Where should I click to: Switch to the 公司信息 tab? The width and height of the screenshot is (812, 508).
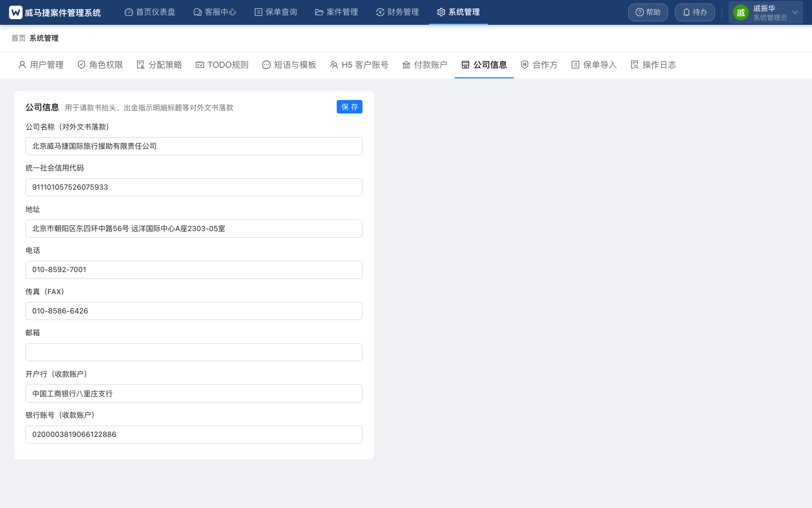click(484, 65)
